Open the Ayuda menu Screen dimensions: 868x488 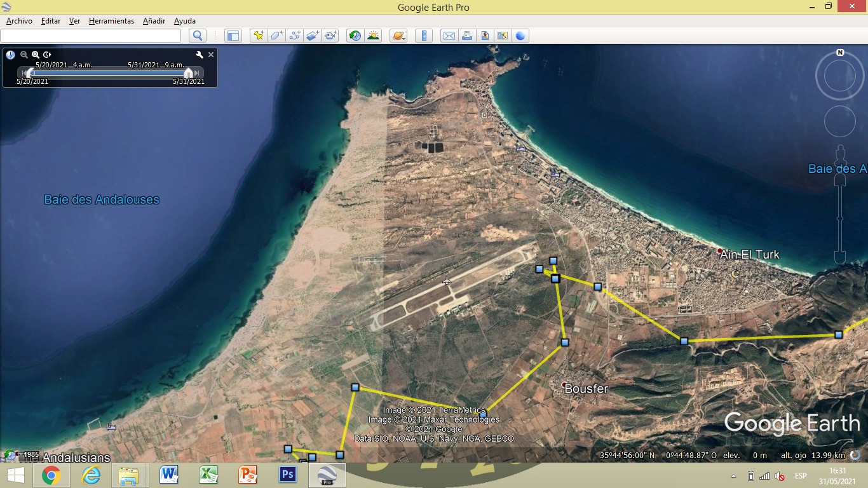click(x=185, y=21)
